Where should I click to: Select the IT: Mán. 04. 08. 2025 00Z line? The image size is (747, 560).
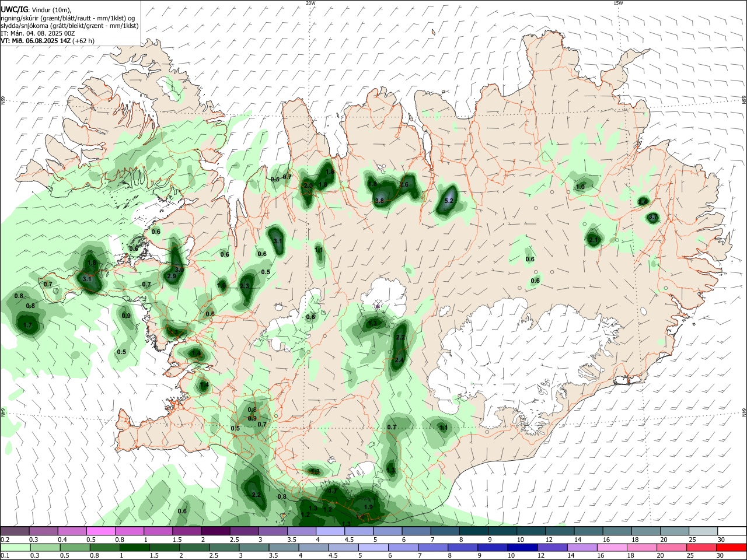click(x=38, y=33)
